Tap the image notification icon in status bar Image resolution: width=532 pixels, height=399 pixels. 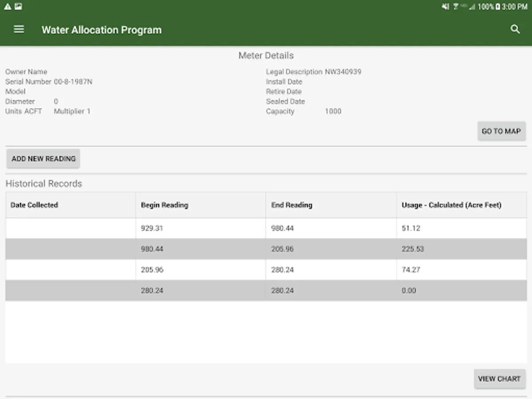pos(18,7)
